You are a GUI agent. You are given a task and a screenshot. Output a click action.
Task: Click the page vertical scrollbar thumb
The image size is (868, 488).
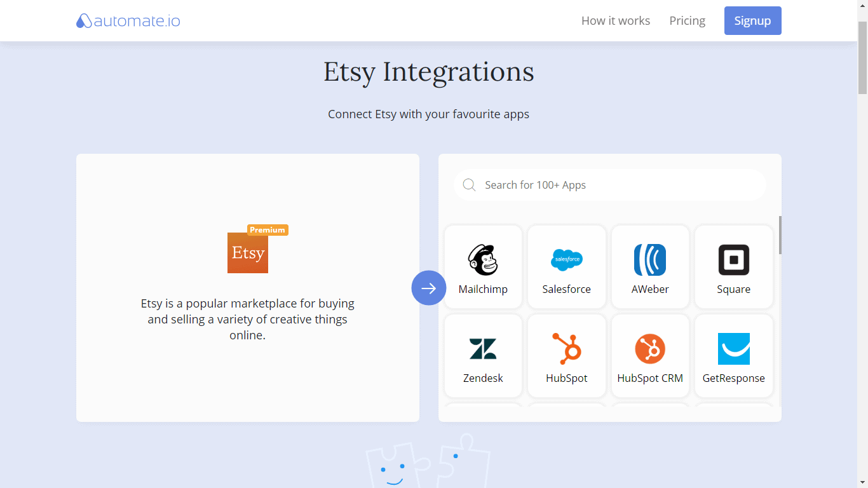[x=862, y=58]
